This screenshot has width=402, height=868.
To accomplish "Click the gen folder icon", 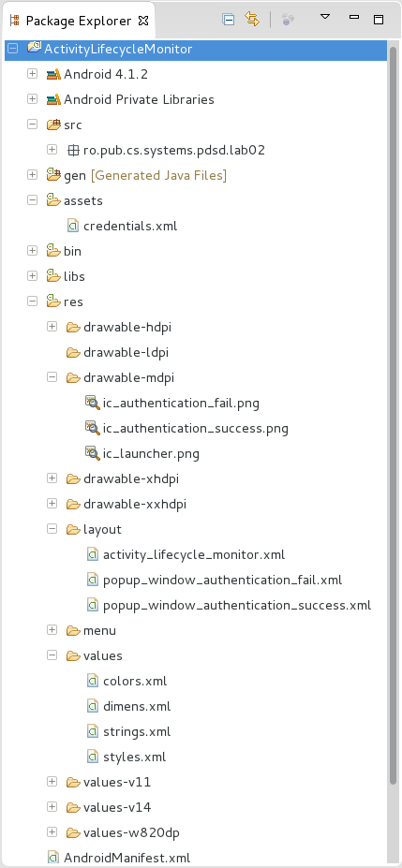I will tap(53, 175).
